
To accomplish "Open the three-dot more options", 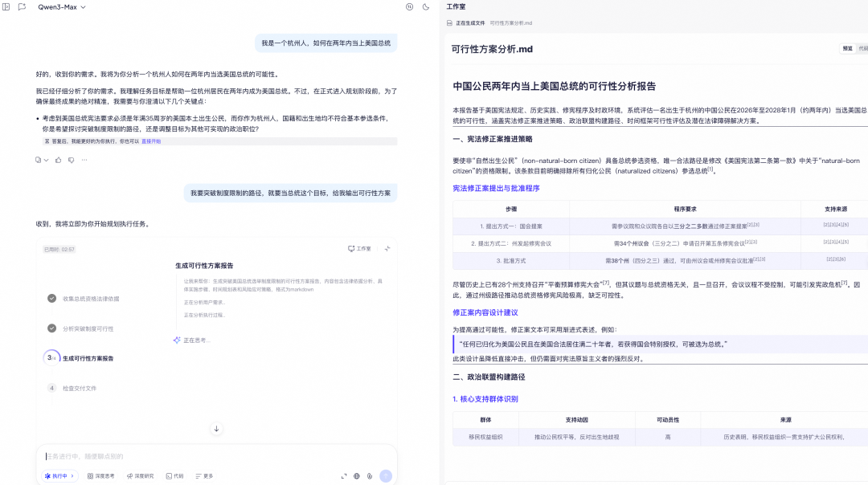I will coord(84,160).
